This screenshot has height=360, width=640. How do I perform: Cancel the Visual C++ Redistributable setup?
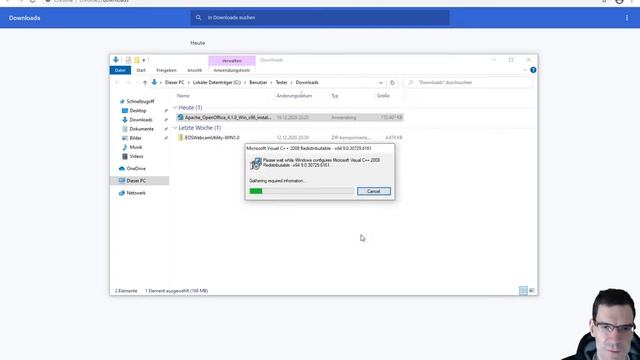[x=373, y=191]
